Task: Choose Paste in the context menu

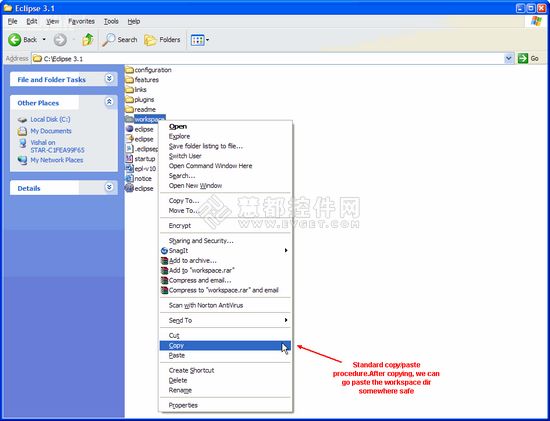Action: click(225, 355)
